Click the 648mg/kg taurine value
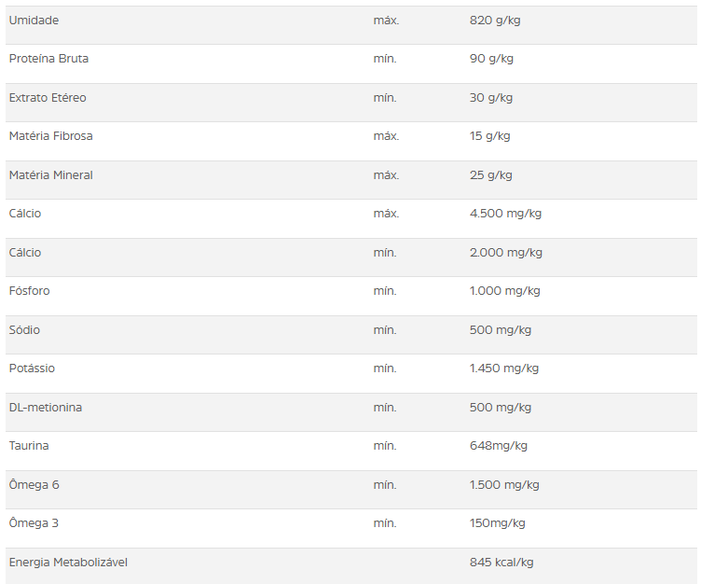The width and height of the screenshot is (728, 584). click(x=498, y=446)
